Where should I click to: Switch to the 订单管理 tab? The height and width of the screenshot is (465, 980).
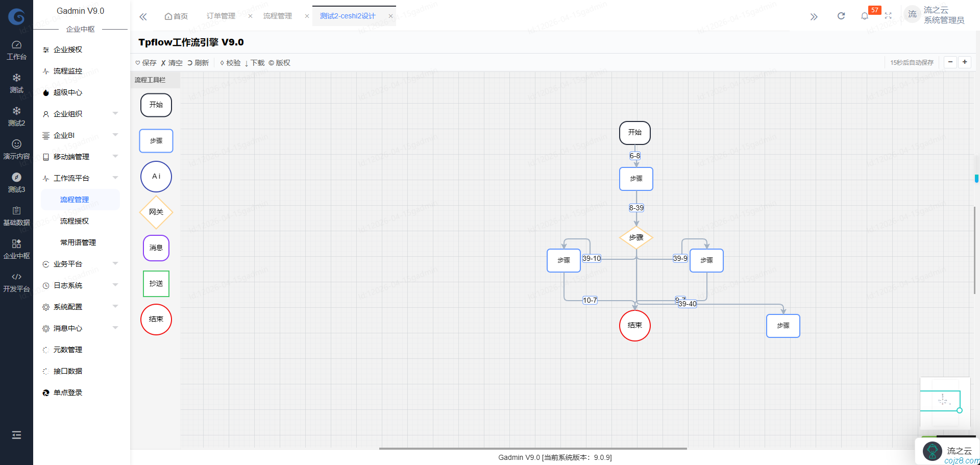pyautogui.click(x=220, y=16)
